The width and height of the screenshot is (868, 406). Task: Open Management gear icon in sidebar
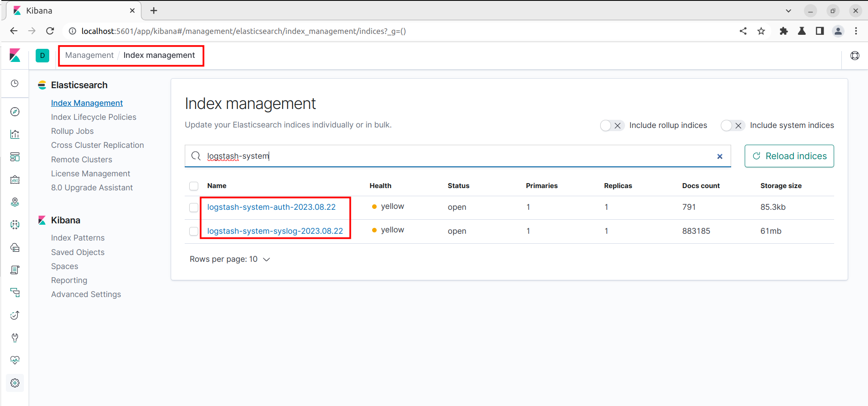[15, 383]
